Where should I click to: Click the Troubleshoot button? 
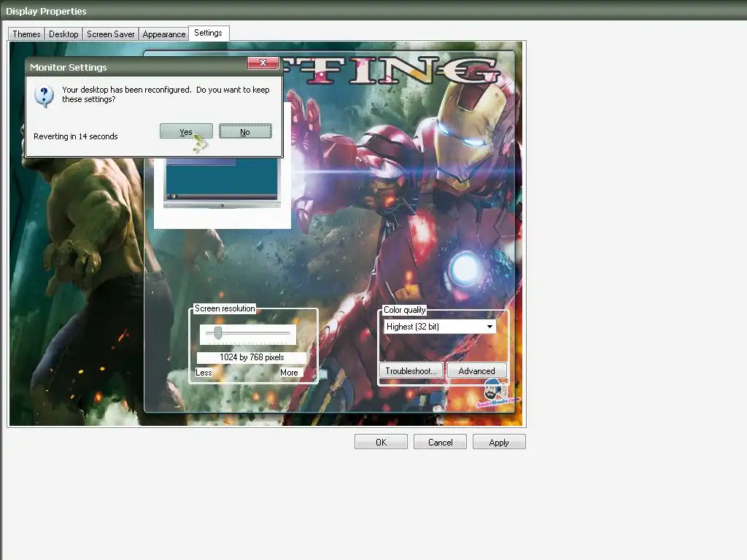[x=411, y=370]
